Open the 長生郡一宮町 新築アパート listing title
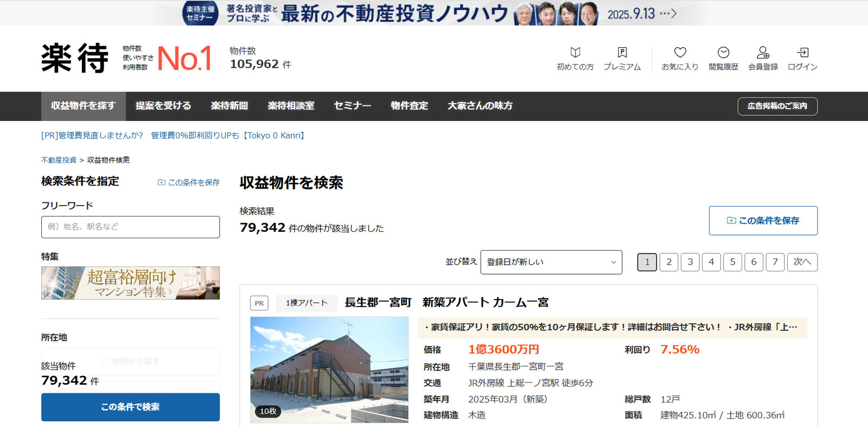 tap(447, 302)
